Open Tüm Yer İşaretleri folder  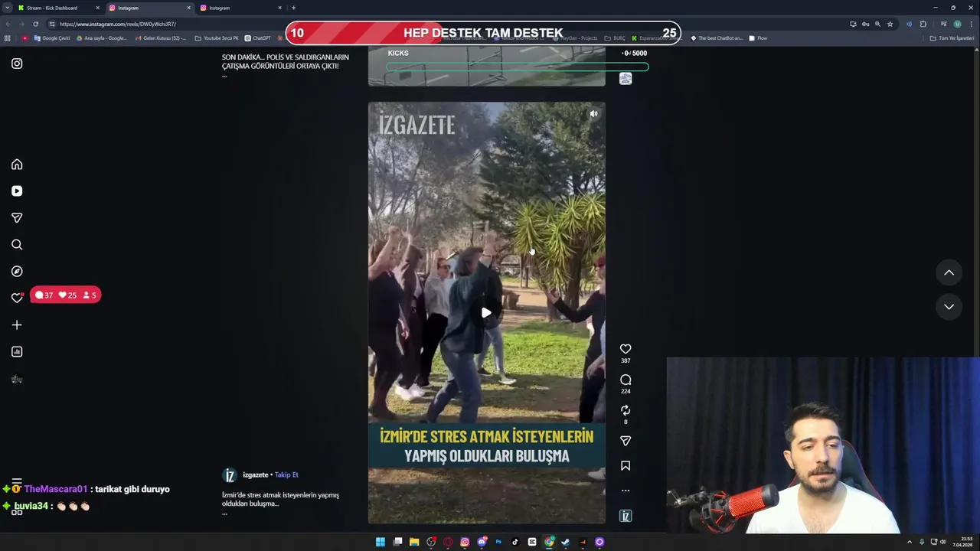click(x=952, y=38)
